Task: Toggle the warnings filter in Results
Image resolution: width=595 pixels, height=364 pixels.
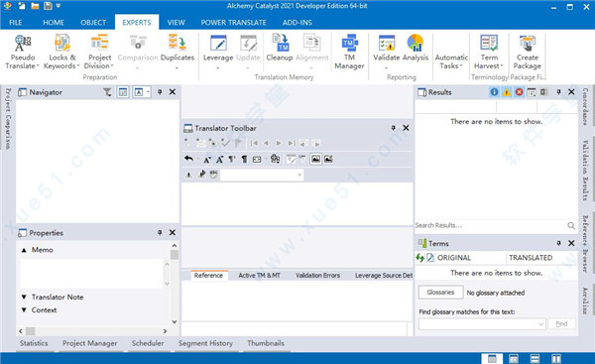Action: 507,92
